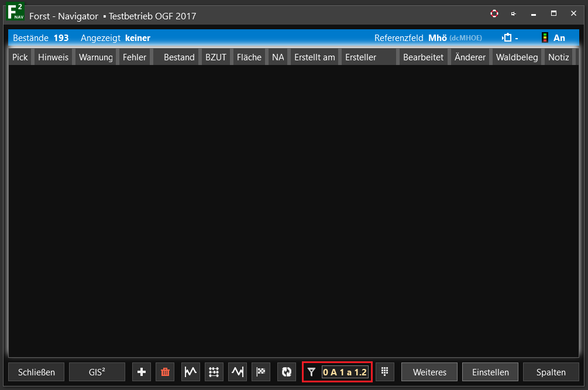
Task: Click the checkered flag icon
Action: point(261,372)
